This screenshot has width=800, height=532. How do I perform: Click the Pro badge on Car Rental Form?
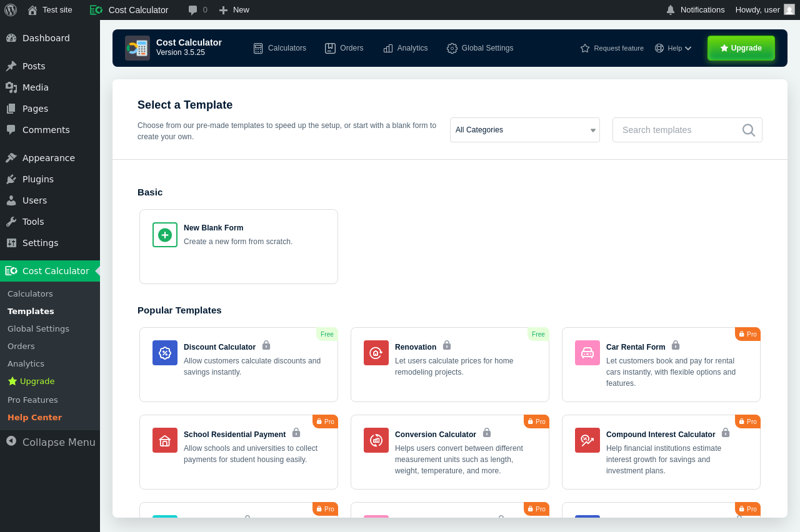[x=747, y=334]
